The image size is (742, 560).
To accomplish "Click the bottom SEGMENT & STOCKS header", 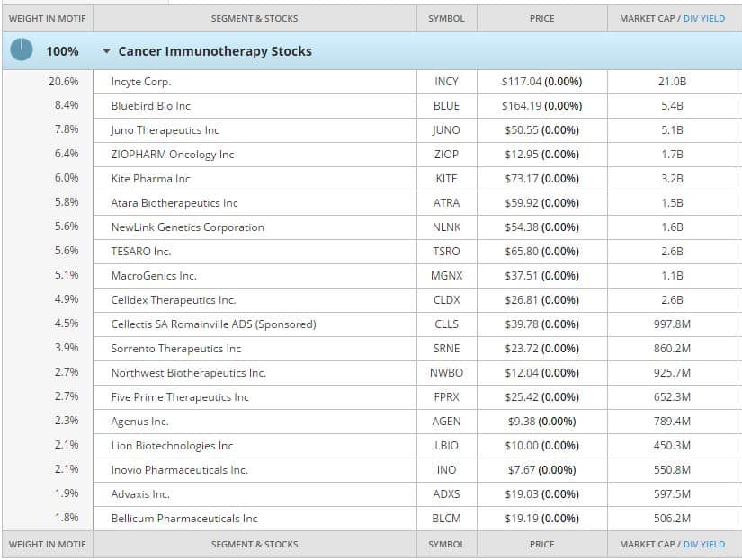I will 255,545.
